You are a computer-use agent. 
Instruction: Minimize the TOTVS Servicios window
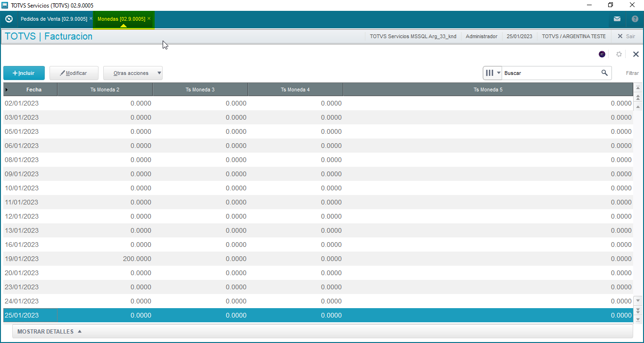tap(589, 5)
